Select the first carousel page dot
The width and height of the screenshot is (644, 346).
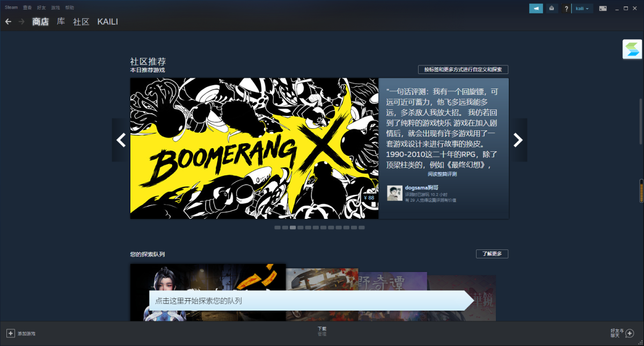point(277,227)
